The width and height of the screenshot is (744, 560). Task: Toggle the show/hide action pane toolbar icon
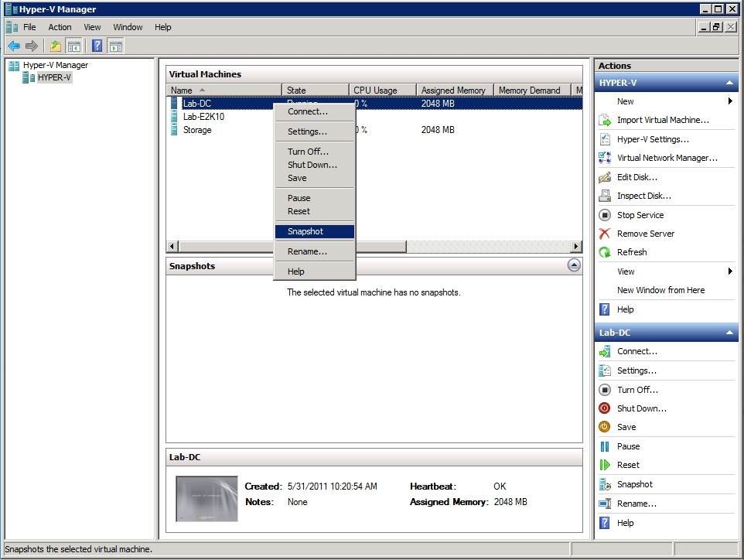coord(116,46)
